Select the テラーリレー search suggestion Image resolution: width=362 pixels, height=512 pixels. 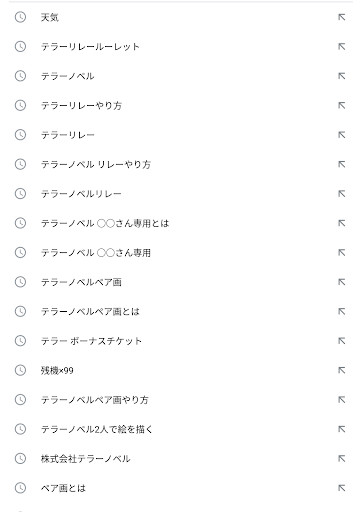(181, 135)
